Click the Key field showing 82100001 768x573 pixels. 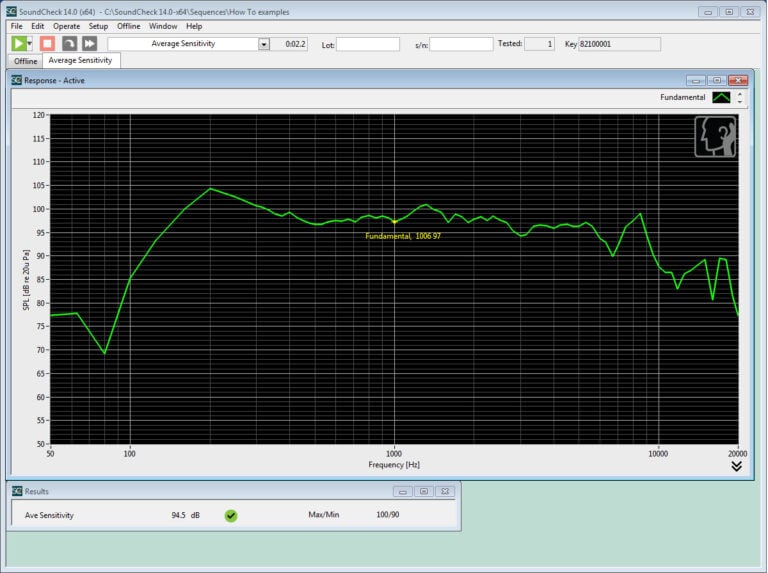coord(618,44)
